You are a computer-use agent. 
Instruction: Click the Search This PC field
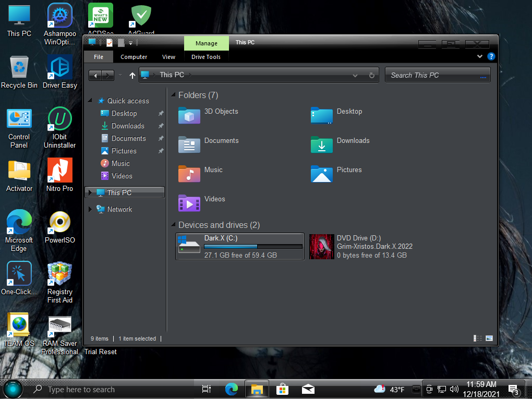[433, 75]
